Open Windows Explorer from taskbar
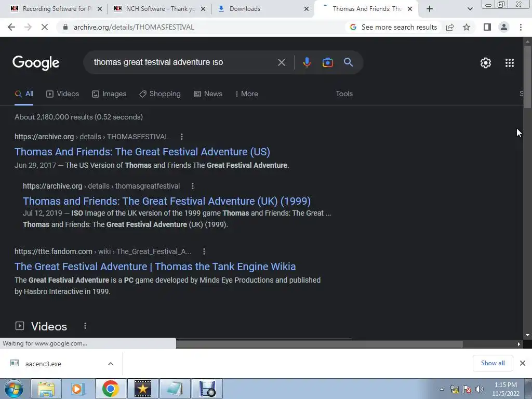532x399 pixels. point(46,389)
